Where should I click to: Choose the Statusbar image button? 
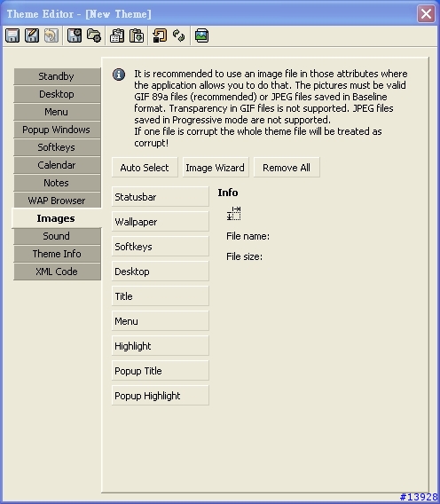click(160, 196)
